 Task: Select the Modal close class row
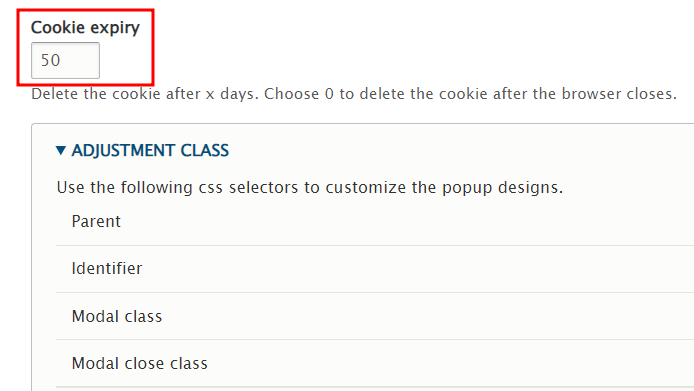(x=375, y=364)
